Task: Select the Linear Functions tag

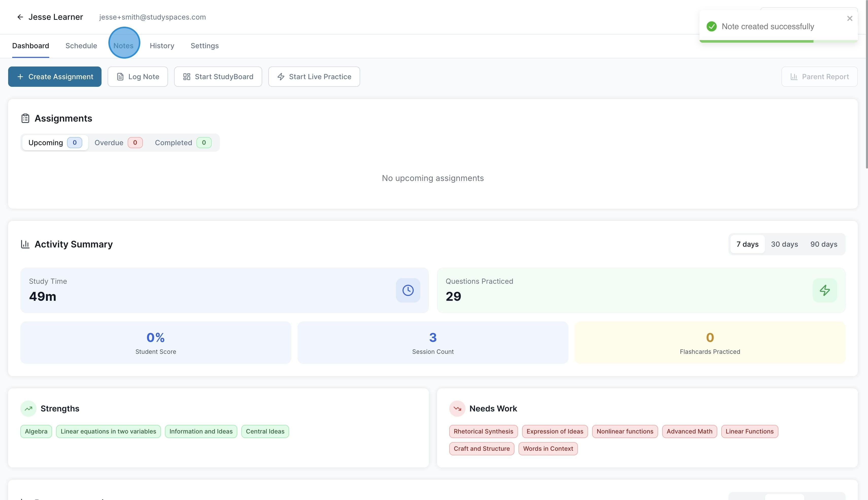Action: click(749, 431)
